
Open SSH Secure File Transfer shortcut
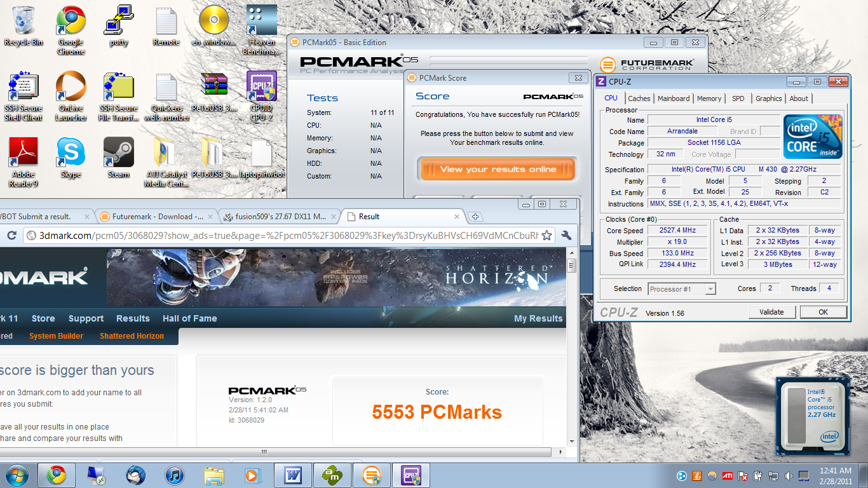[119, 97]
